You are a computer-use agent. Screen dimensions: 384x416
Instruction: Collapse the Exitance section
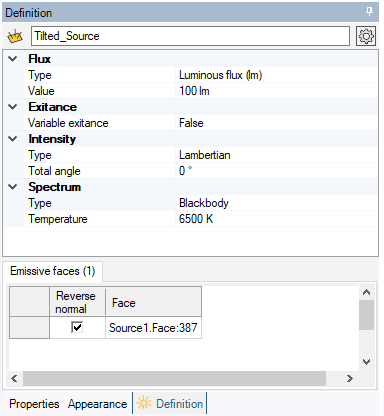13,107
